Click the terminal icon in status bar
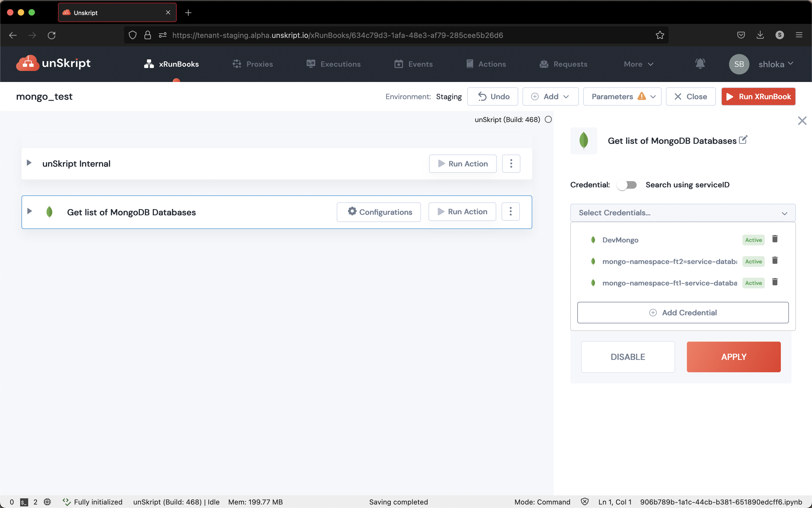Viewport: 812px width, 508px height. [24, 502]
